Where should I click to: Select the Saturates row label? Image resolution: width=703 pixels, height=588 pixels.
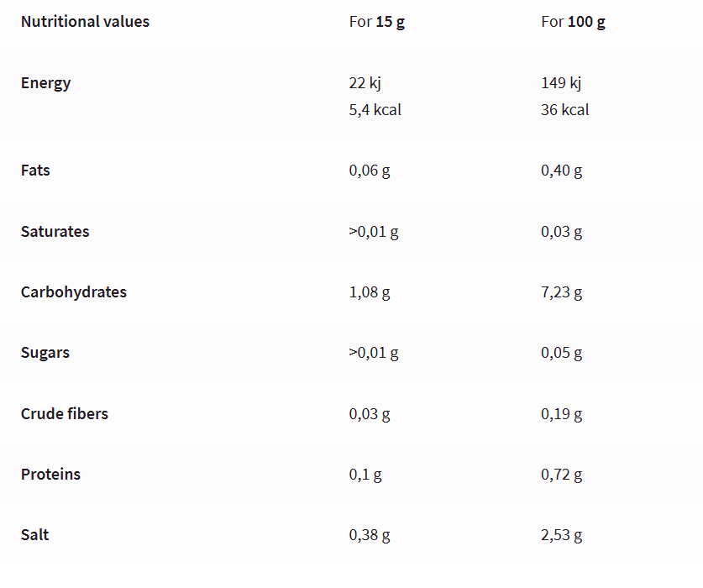coord(55,232)
